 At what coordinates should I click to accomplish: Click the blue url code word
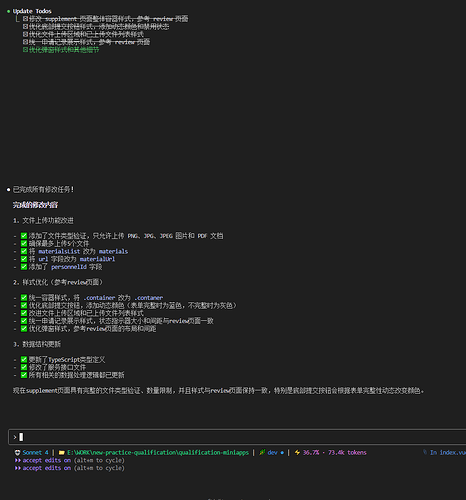[x=43, y=259]
